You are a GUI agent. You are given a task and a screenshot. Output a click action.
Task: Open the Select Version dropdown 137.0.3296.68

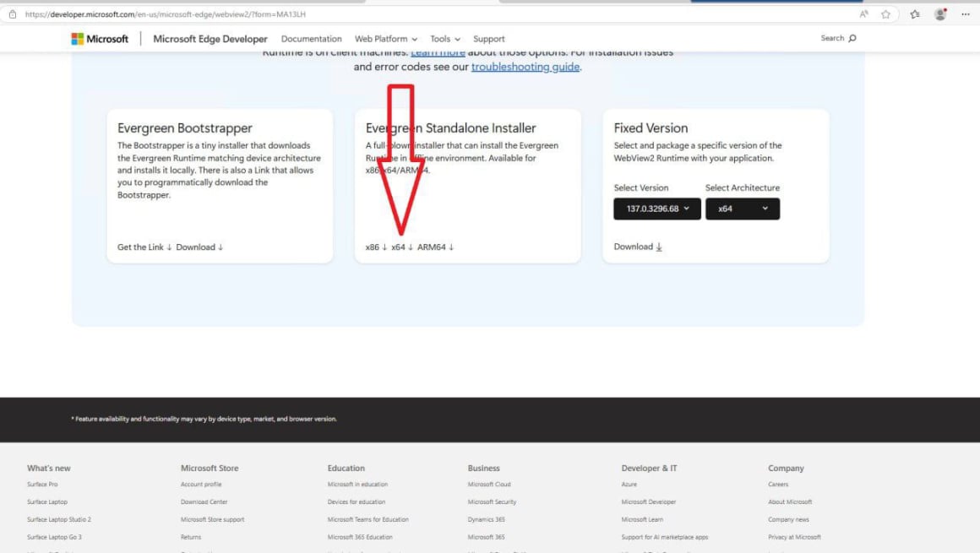pos(657,209)
